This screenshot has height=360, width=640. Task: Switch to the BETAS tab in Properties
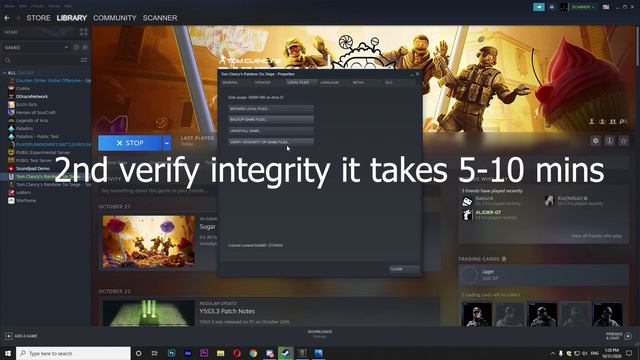(x=358, y=82)
